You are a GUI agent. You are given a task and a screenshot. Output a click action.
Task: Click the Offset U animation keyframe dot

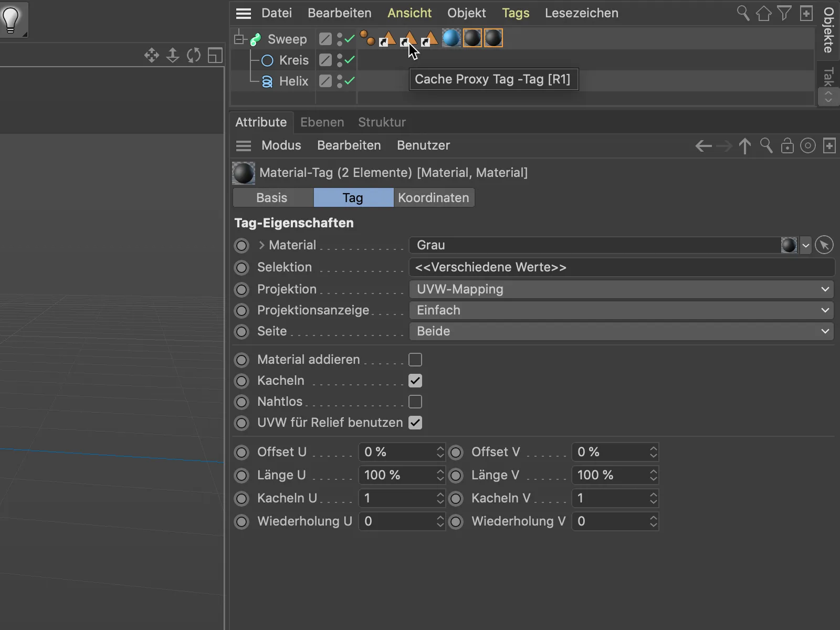241,452
